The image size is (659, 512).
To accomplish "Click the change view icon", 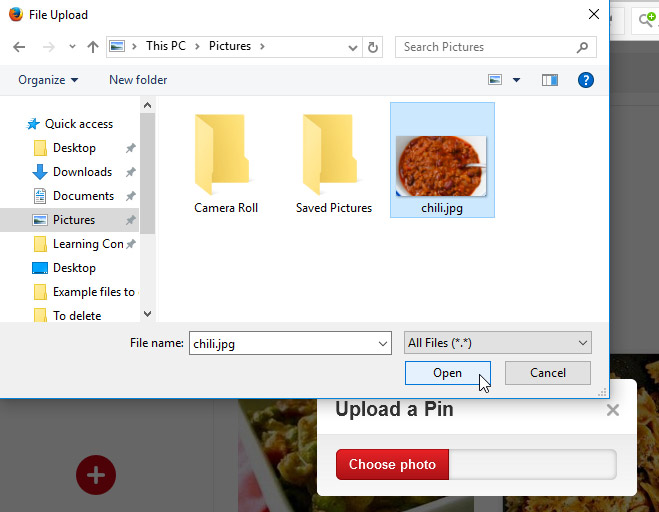I will [495, 80].
